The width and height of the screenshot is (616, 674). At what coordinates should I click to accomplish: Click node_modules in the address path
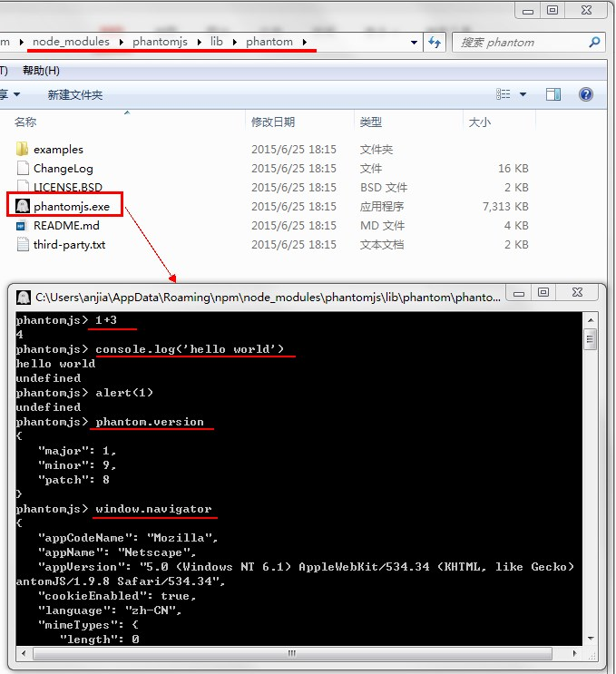71,42
